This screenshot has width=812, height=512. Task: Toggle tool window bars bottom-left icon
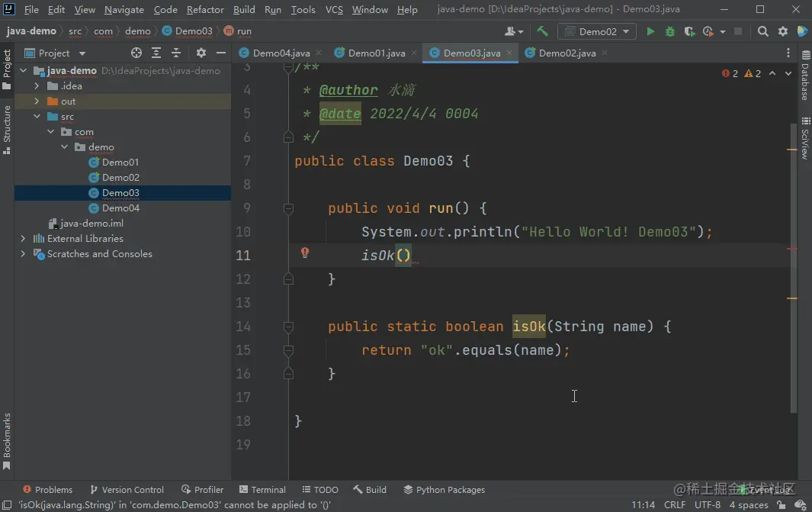coord(7,504)
